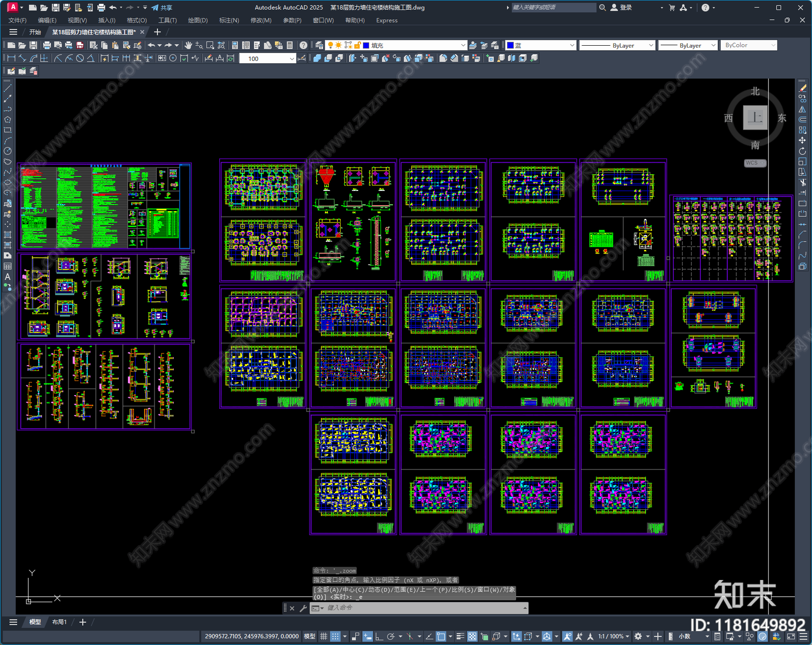Click the 模型 button in status bar

coord(310,636)
